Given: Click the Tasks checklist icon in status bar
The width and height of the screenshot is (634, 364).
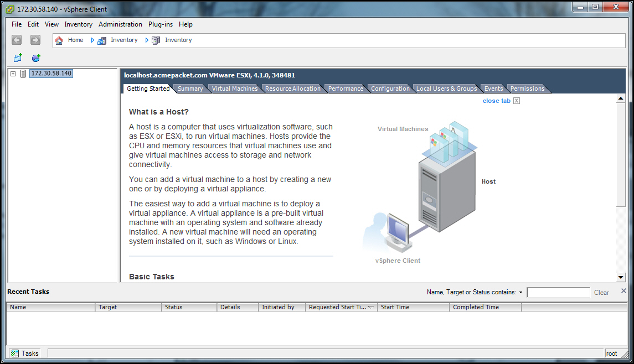Looking at the screenshot, I should [x=14, y=353].
